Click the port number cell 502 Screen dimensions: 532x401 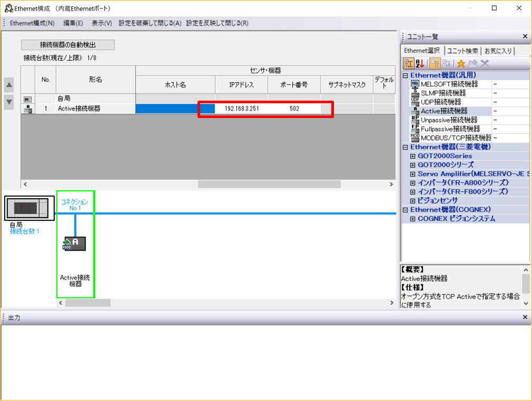294,109
